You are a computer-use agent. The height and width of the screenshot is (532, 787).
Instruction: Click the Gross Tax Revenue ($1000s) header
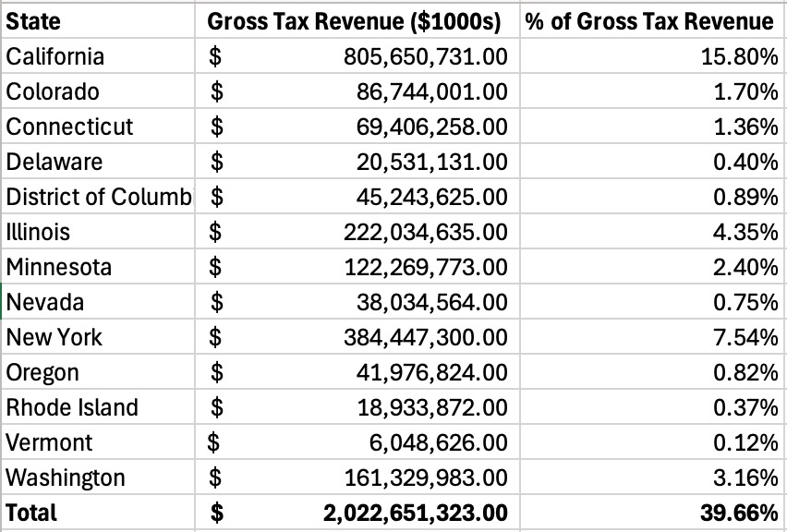pos(357,22)
